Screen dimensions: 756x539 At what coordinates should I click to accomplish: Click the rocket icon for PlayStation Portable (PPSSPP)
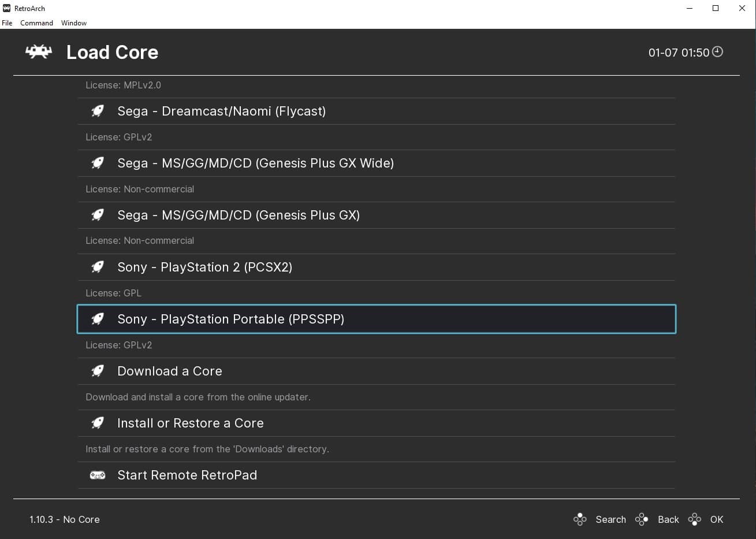(x=98, y=319)
